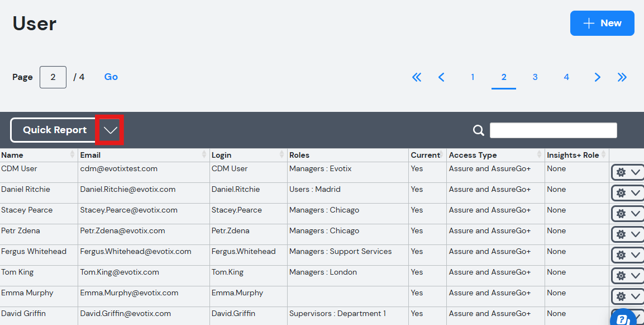The width and height of the screenshot is (644, 325).
Task: Expand actions chevron for Petr Zdena row
Action: (636, 234)
